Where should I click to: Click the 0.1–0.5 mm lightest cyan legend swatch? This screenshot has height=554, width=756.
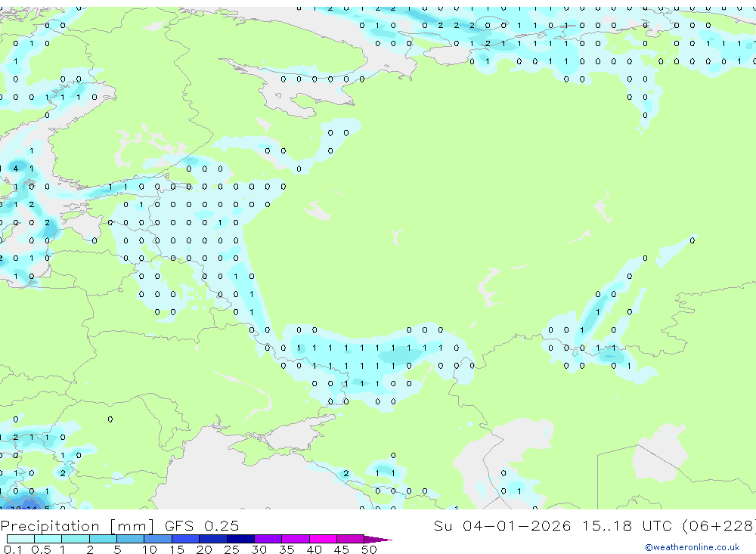20,539
